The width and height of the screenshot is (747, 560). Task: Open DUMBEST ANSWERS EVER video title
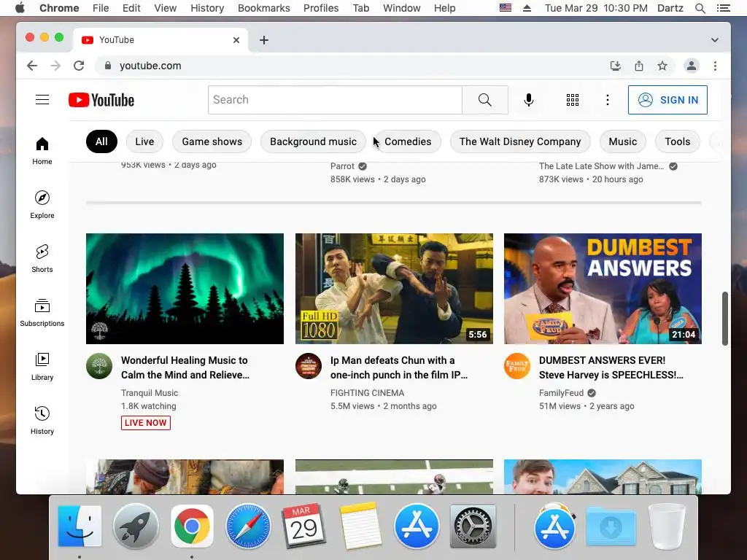[611, 367]
